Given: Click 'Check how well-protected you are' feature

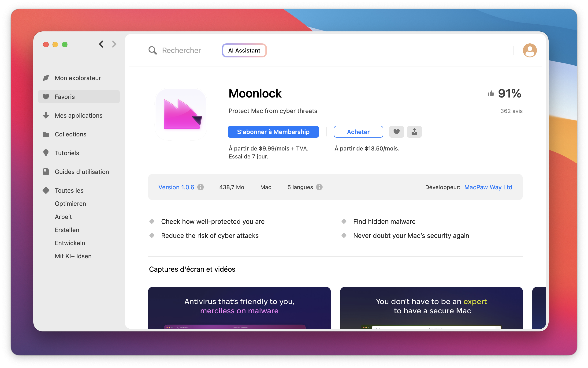Looking at the screenshot, I should 213,222.
